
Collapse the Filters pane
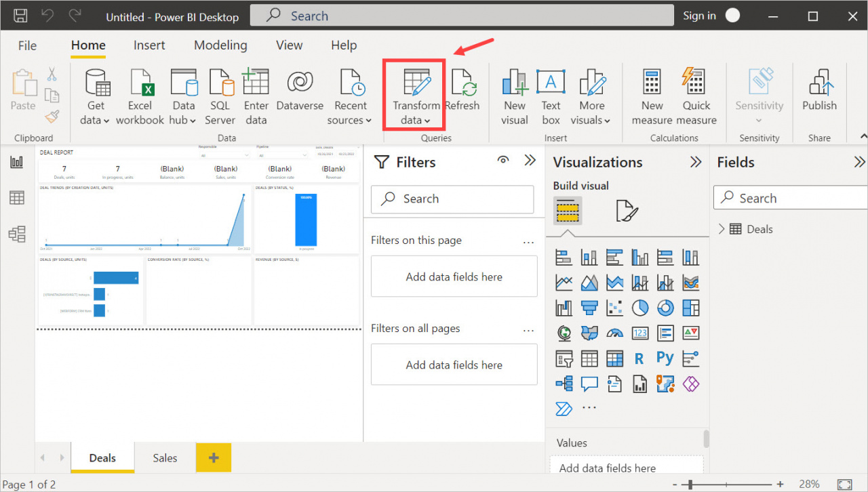[530, 161]
